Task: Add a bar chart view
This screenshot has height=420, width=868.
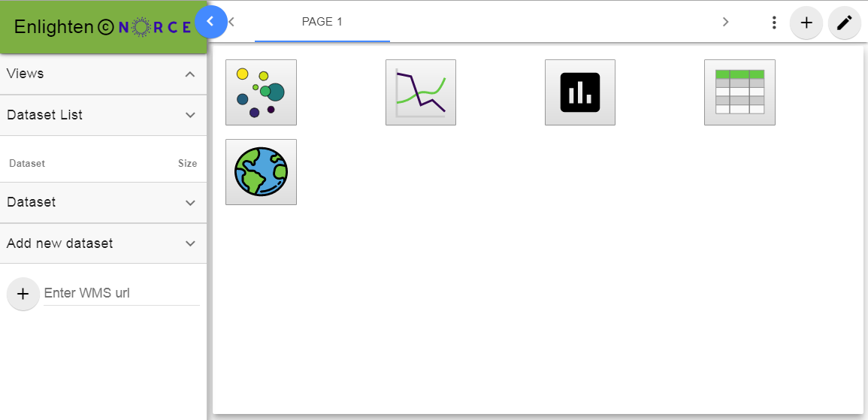Action: tap(580, 92)
